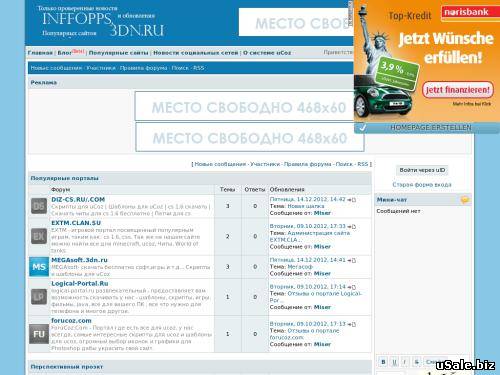Select Правила форума in the blue bar
This screenshot has height=375, width=500.
143,68
